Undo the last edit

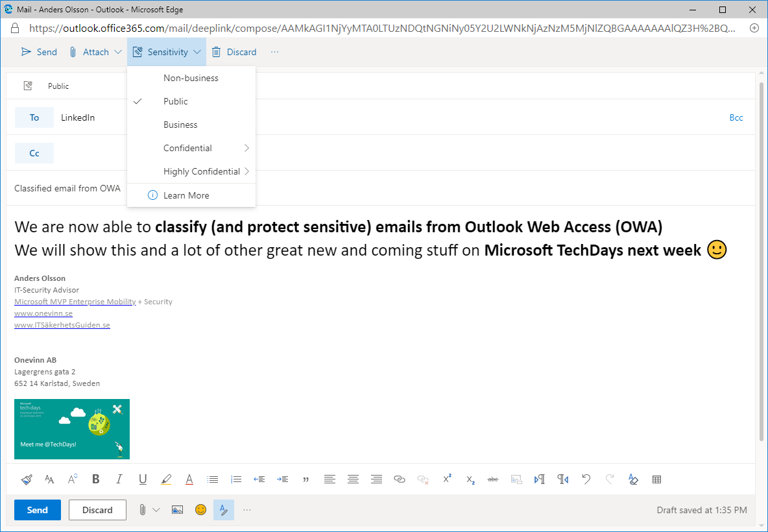(586, 479)
